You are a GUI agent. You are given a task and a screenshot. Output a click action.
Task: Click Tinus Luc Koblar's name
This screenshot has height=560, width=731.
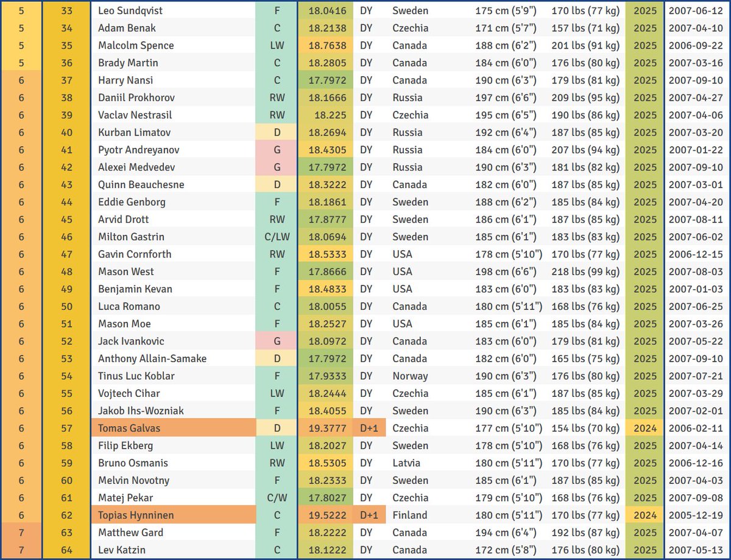point(173,376)
